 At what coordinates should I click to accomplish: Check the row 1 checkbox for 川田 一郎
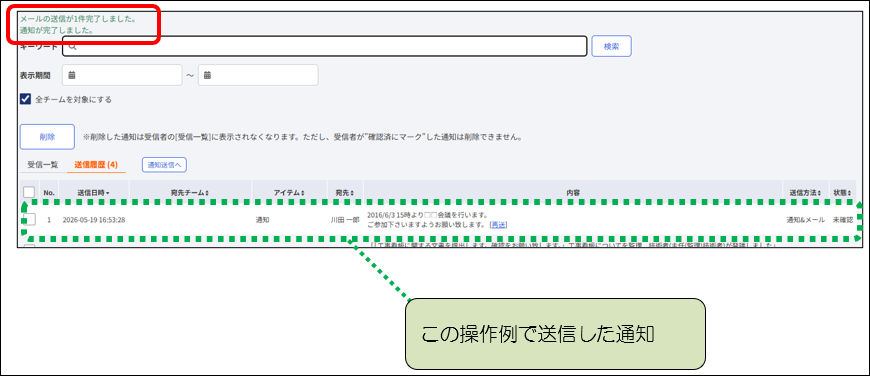(x=29, y=220)
